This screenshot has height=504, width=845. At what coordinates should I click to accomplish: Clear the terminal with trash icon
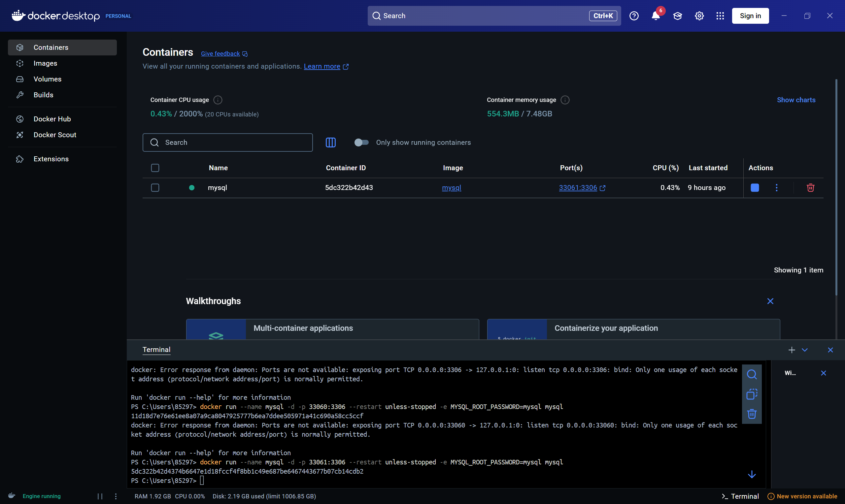752,414
